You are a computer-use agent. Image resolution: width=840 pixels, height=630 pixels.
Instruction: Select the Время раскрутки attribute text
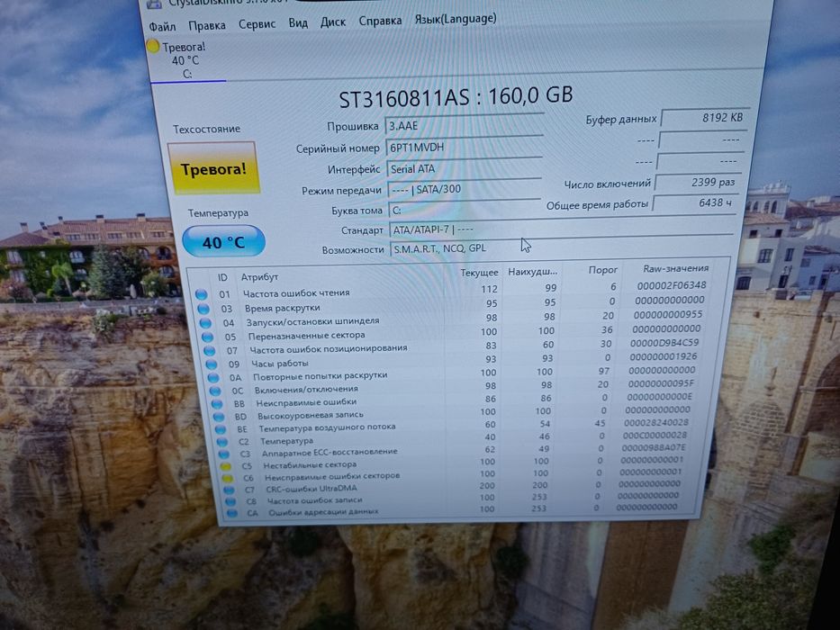point(283,308)
